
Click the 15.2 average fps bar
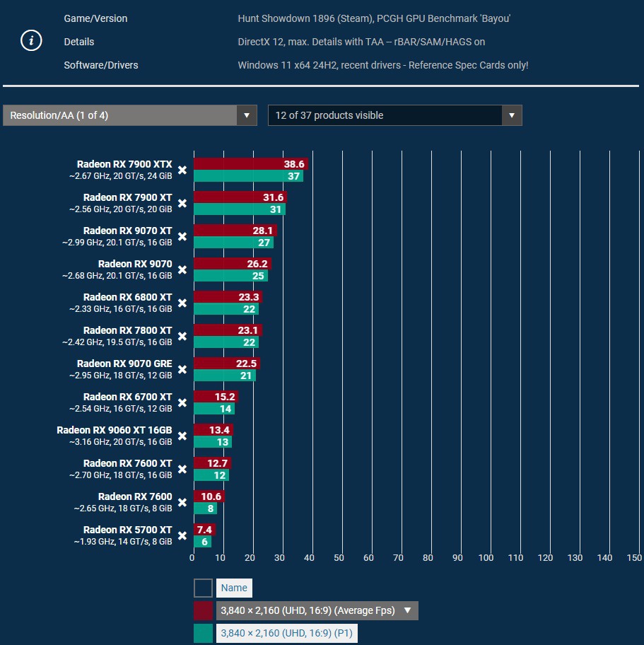pyautogui.click(x=216, y=397)
